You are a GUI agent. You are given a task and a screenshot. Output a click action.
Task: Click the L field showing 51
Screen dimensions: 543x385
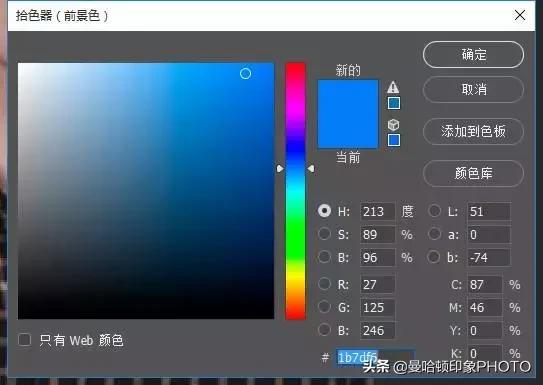(x=489, y=211)
